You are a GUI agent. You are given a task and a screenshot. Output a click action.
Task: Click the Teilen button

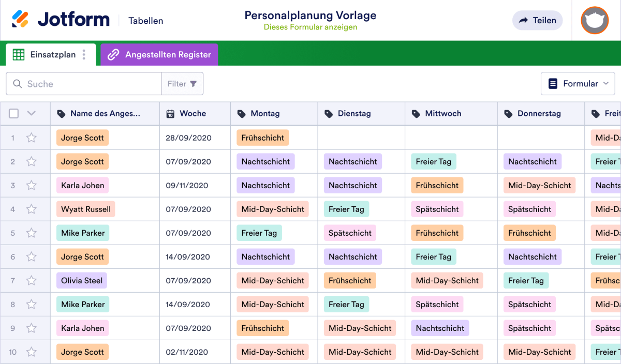[537, 20]
